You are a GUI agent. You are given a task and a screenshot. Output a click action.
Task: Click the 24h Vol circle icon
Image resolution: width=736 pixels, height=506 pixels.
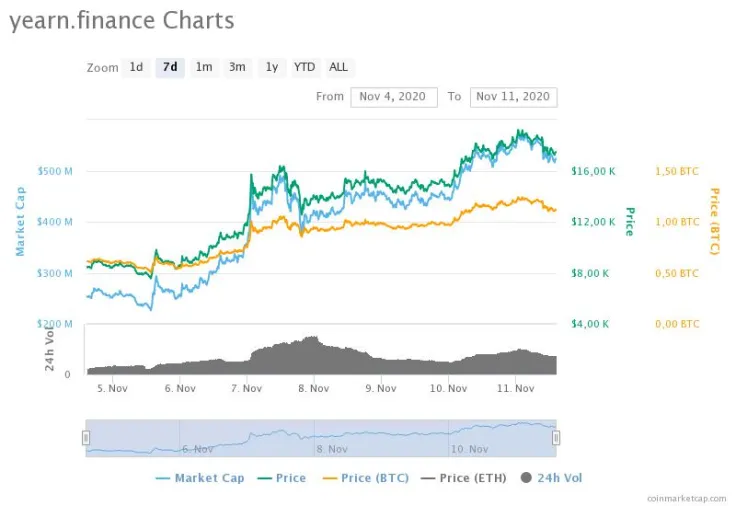(x=527, y=478)
